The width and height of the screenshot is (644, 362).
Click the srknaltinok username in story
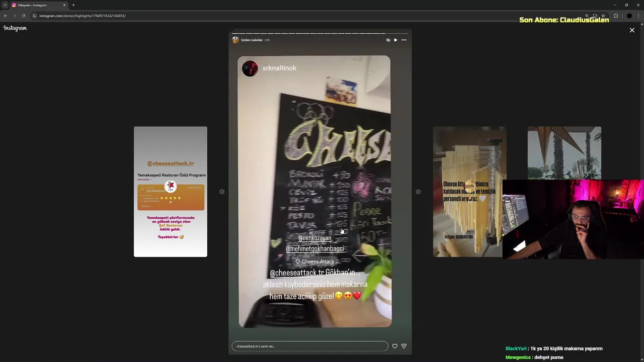(279, 68)
